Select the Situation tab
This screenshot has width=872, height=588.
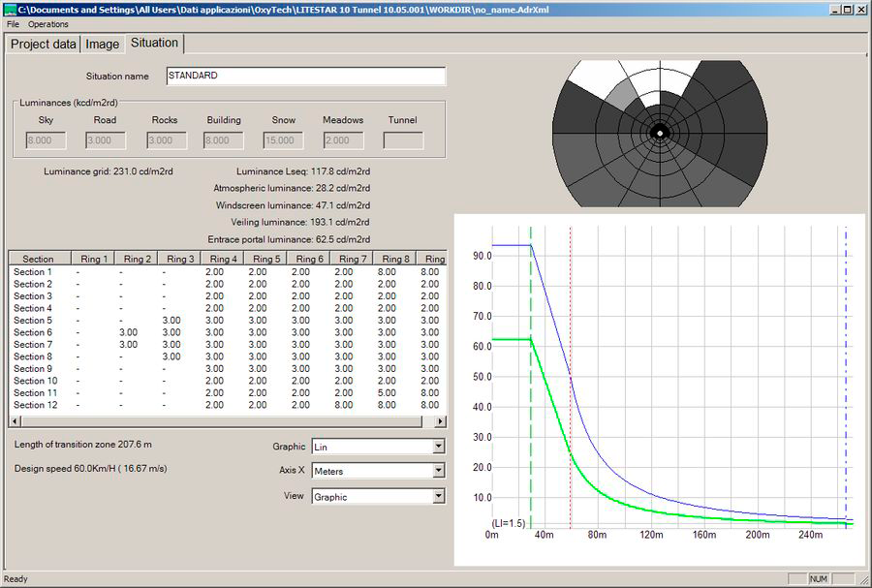pos(154,43)
